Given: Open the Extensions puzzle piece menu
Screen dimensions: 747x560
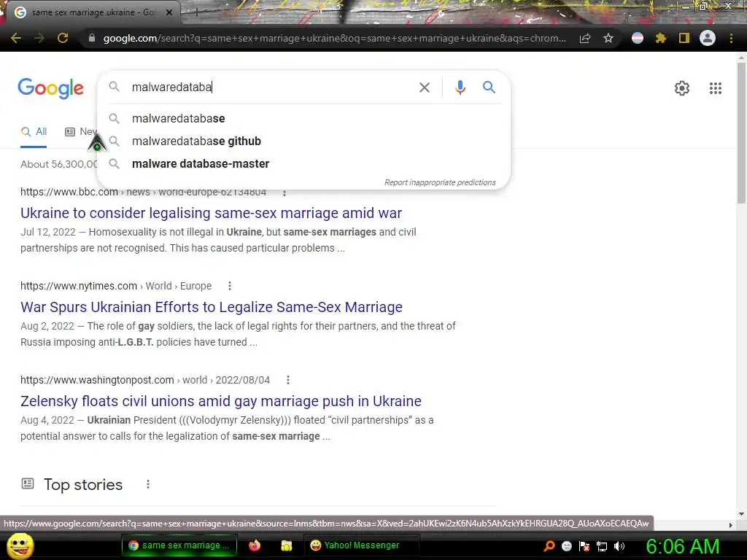Looking at the screenshot, I should point(661,38).
